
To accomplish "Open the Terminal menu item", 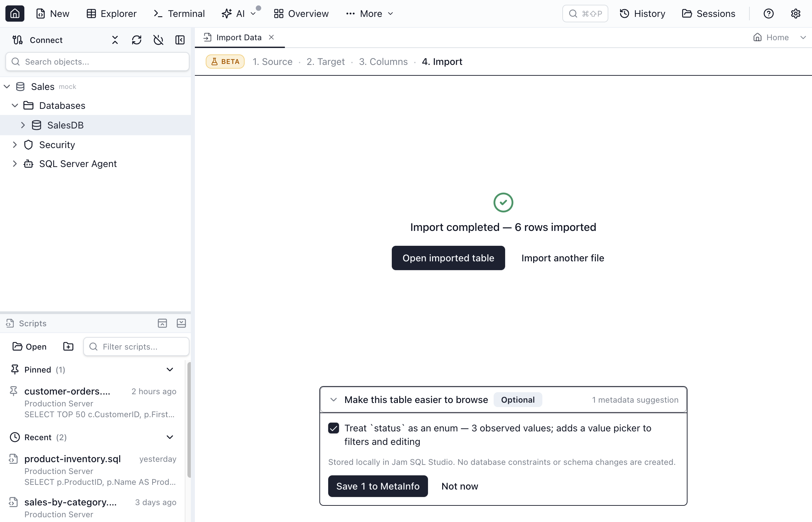I will click(x=179, y=14).
